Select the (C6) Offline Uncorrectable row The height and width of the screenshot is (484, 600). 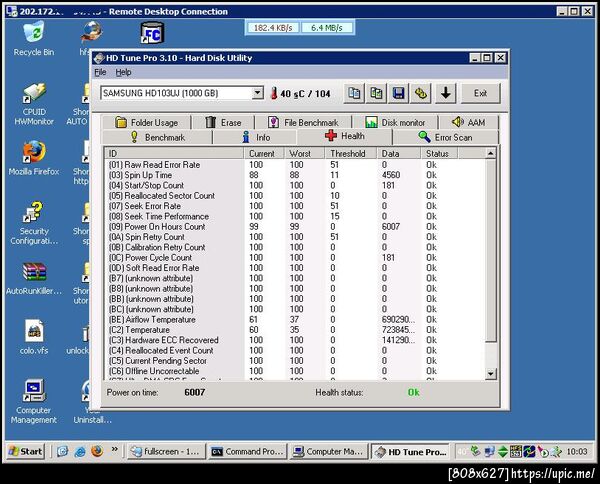295,372
